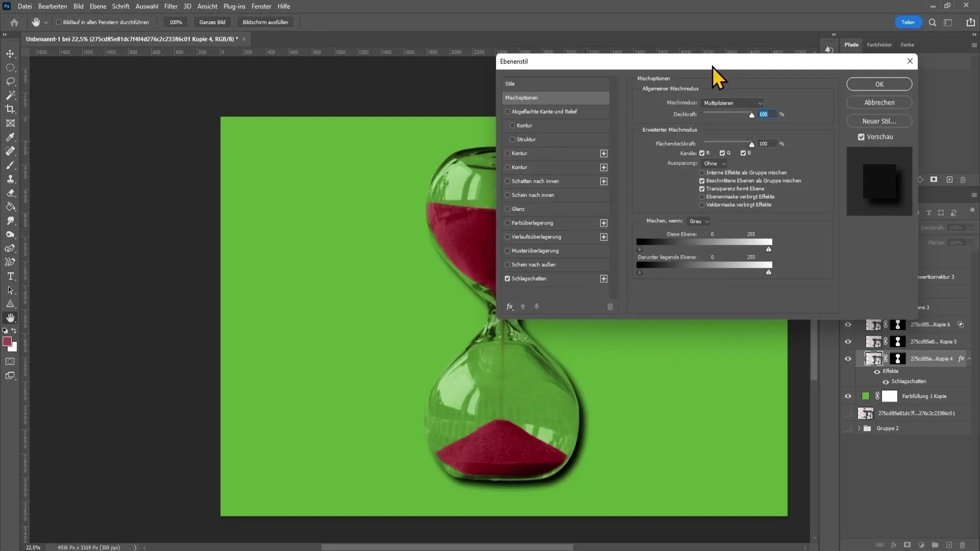Open the Datei menu
This screenshot has height=551, width=980.
point(24,6)
